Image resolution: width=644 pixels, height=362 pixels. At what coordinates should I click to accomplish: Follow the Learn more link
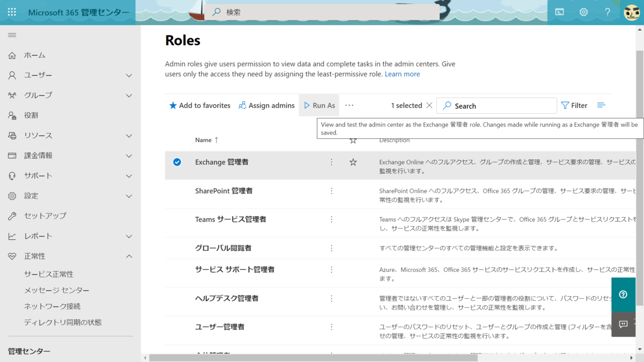click(402, 74)
